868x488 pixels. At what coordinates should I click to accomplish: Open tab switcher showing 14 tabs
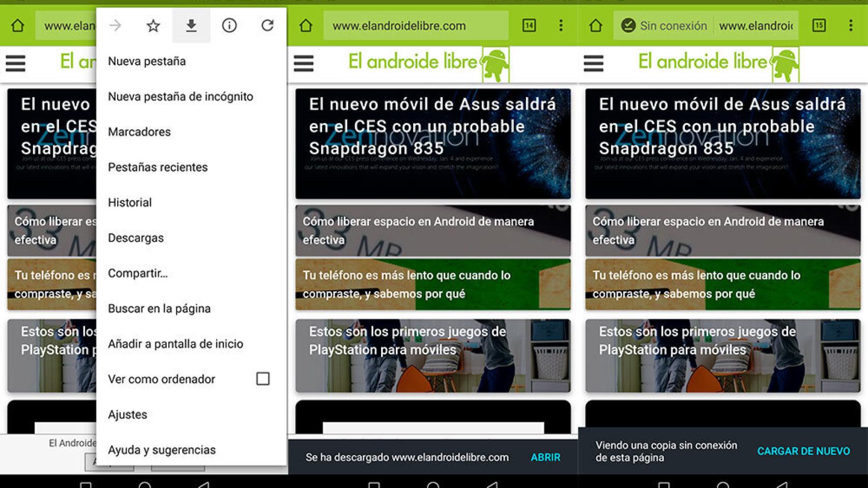529,25
